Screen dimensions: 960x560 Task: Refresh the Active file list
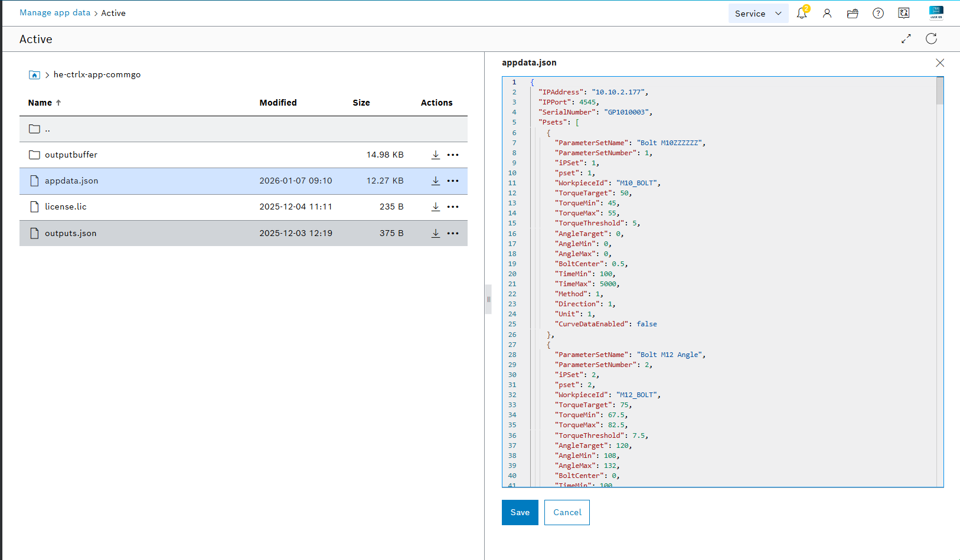tap(932, 39)
